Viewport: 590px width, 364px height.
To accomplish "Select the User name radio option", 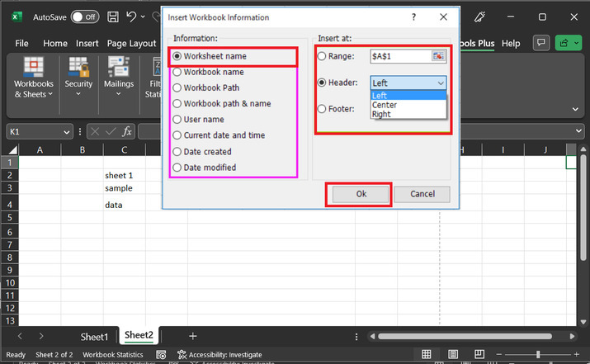I will click(198, 120).
